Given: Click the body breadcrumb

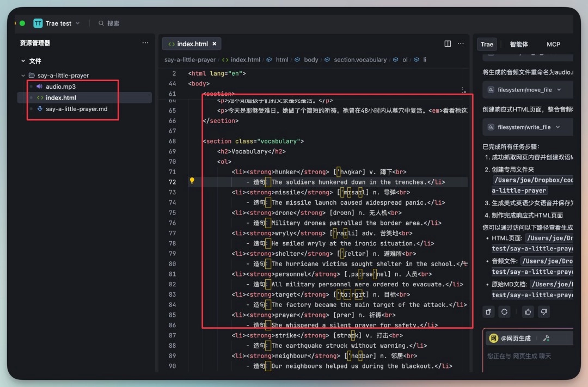Looking at the screenshot, I should point(311,60).
